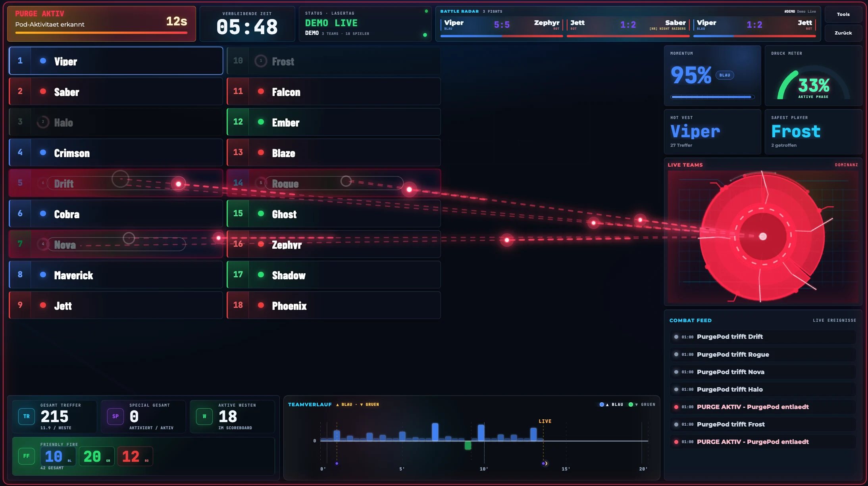
Task: Select player row 4 Crimson
Action: click(x=116, y=152)
